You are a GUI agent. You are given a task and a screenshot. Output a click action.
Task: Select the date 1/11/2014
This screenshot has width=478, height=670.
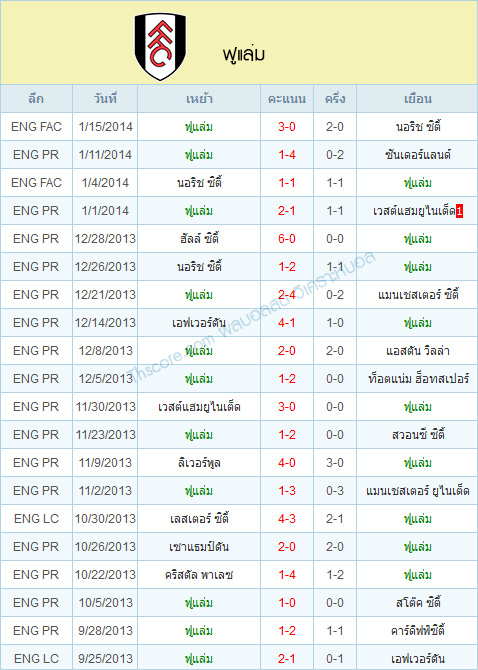[x=105, y=155]
